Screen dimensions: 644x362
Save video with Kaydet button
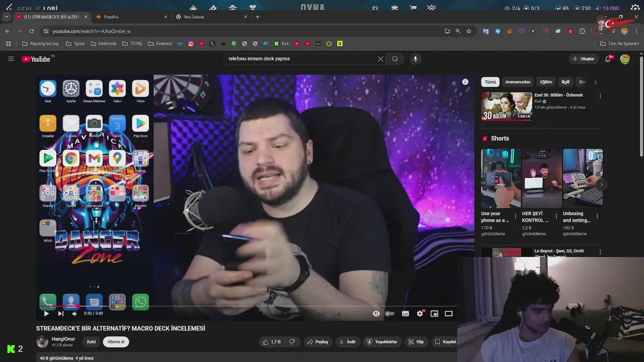pyautogui.click(x=445, y=342)
